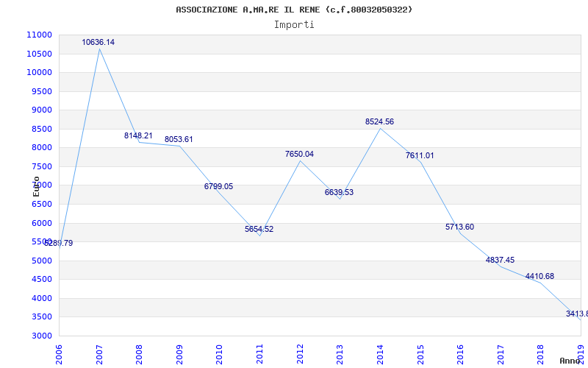This screenshot has width=588, height=368.
Task: Click the y-axis value 10500
Action: click(39, 54)
